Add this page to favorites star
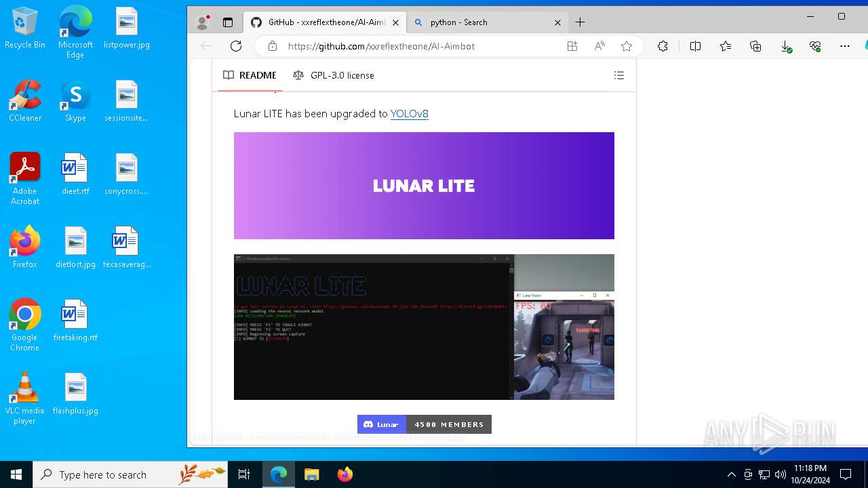Image resolution: width=868 pixels, height=488 pixels. click(x=627, y=46)
